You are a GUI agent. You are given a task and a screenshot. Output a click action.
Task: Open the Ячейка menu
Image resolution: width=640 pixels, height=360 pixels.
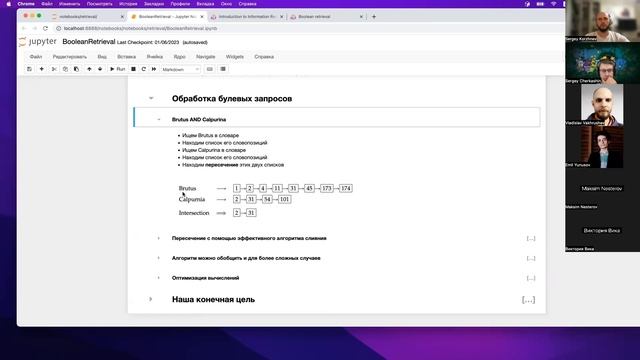tap(155, 57)
